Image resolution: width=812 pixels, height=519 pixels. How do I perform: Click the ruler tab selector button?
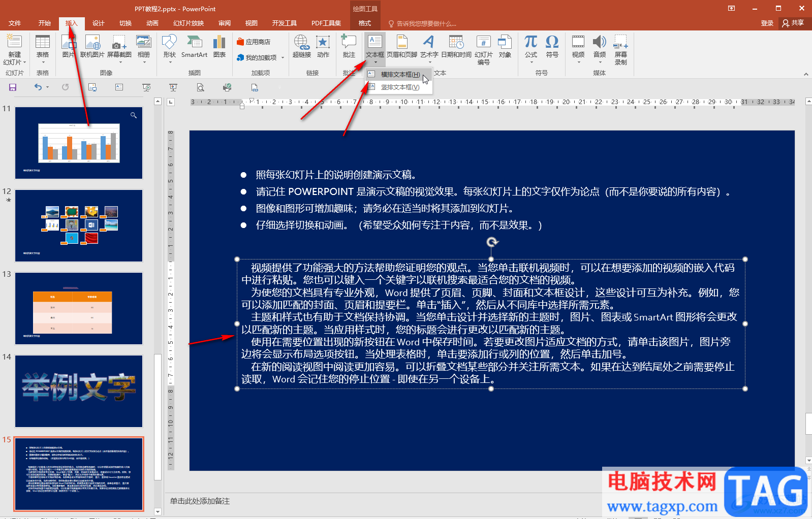click(171, 102)
